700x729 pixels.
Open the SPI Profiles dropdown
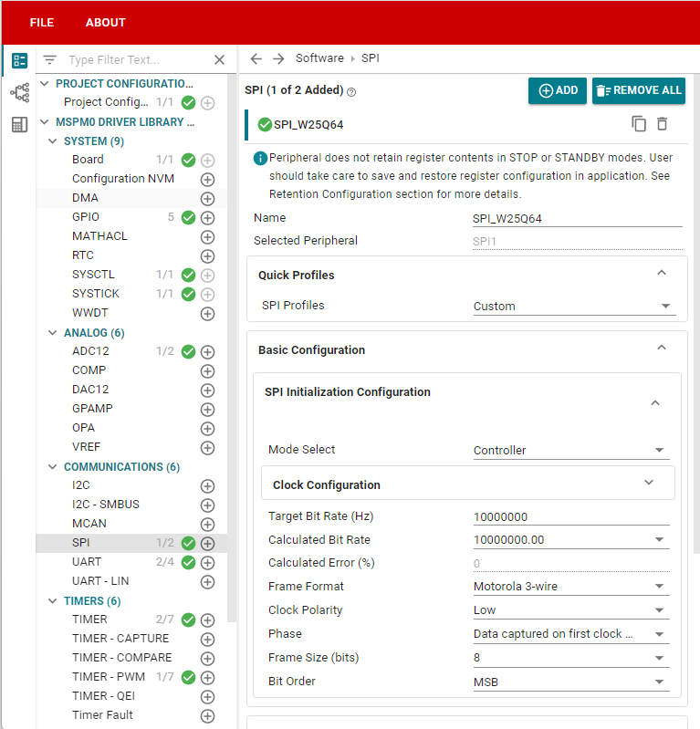(x=574, y=306)
